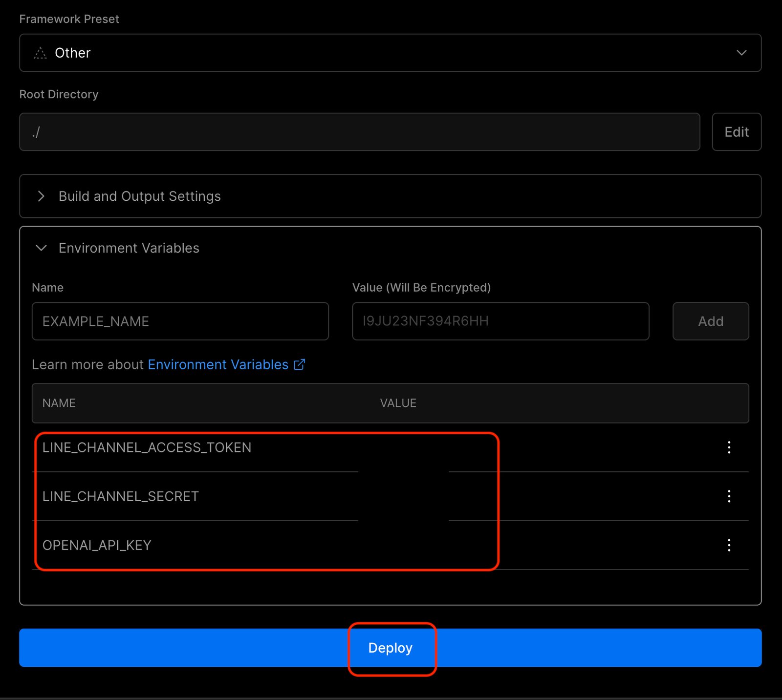Focus the encrypted Value input field
Screen dimensions: 782x700
(x=500, y=321)
